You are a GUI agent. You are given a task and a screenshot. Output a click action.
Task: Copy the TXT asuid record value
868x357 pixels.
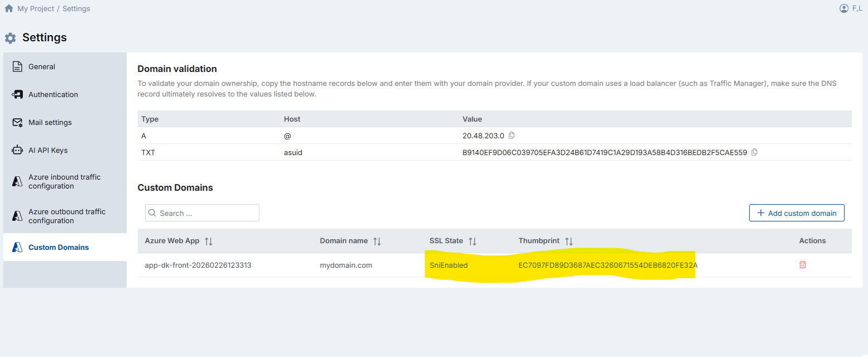[x=754, y=151]
